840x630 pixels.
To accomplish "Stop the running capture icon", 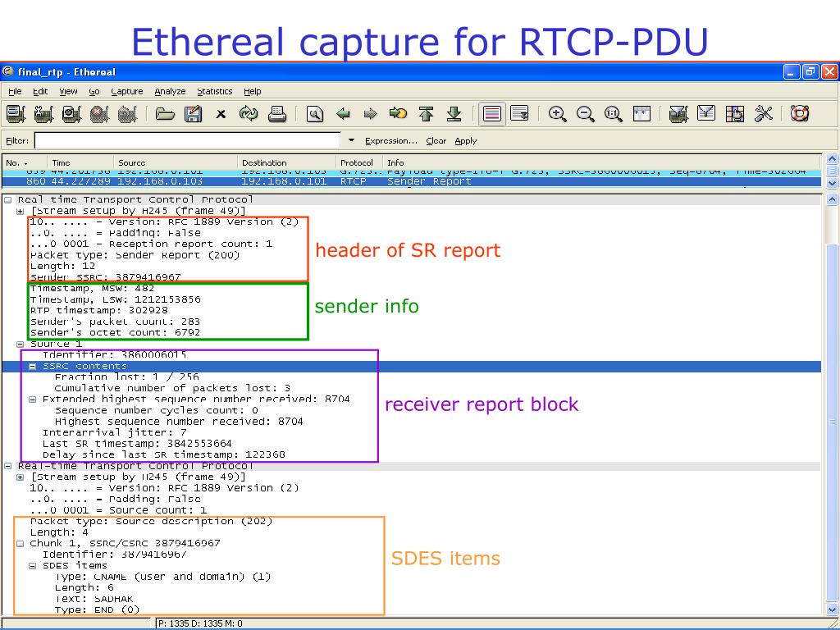I will click(x=99, y=113).
